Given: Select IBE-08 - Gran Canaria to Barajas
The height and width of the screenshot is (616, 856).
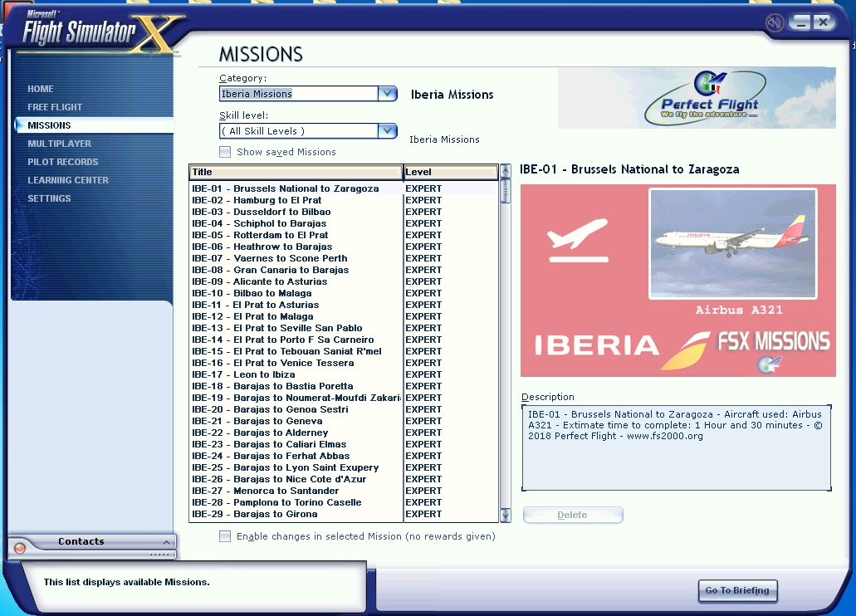Looking at the screenshot, I should (344, 270).
